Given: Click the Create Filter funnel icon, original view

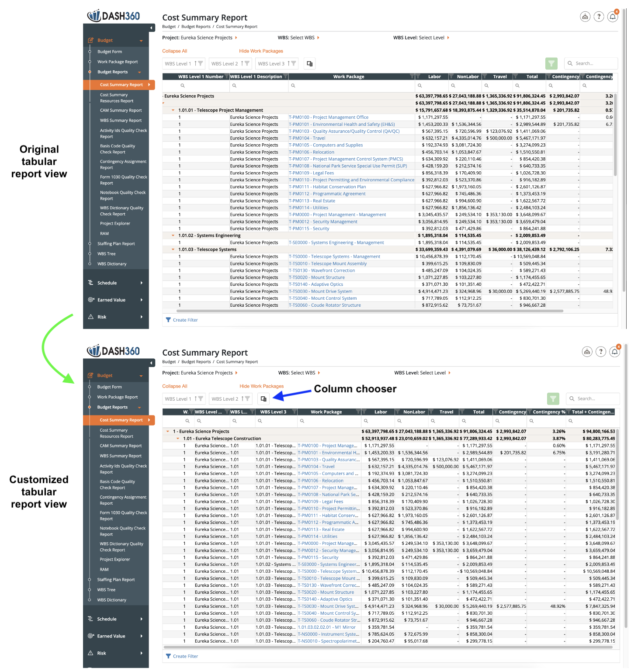Looking at the screenshot, I should (168, 320).
